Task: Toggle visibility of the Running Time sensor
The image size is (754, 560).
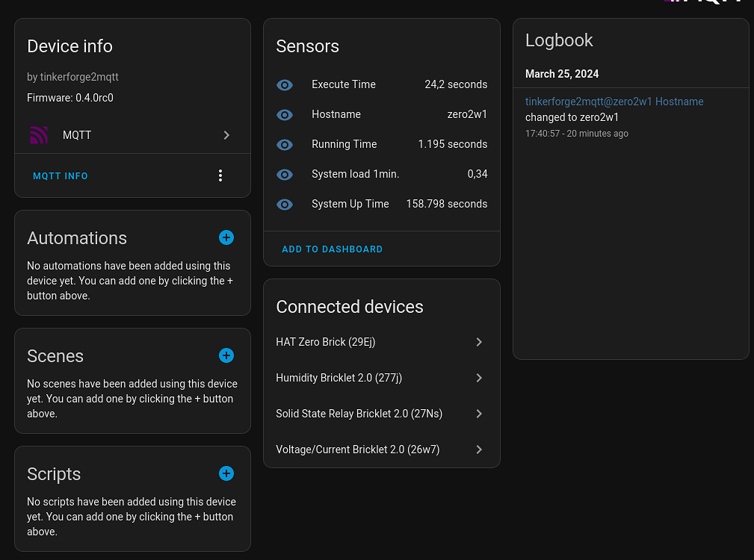Action: coord(285,145)
